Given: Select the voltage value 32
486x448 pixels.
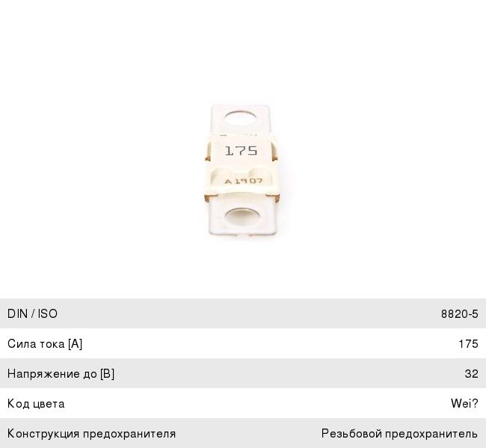Looking at the screenshot, I should (472, 374).
